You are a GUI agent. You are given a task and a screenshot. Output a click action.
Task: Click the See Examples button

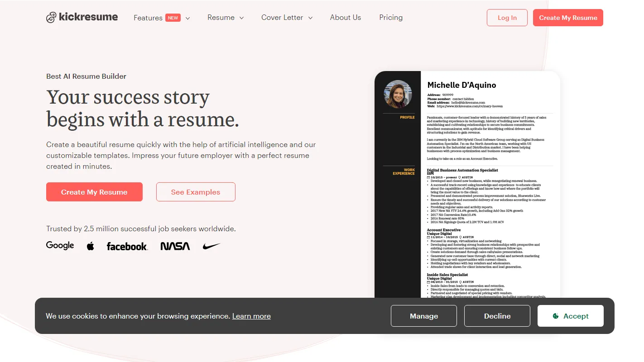pos(196,192)
